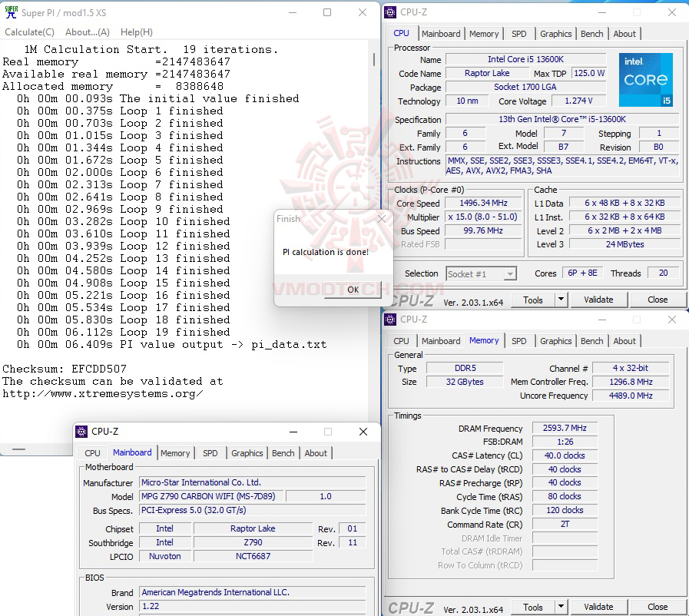Expand Tools dropdown arrow in Memory CPU-Z window
Screen dimensions: 689x616
(x=561, y=608)
